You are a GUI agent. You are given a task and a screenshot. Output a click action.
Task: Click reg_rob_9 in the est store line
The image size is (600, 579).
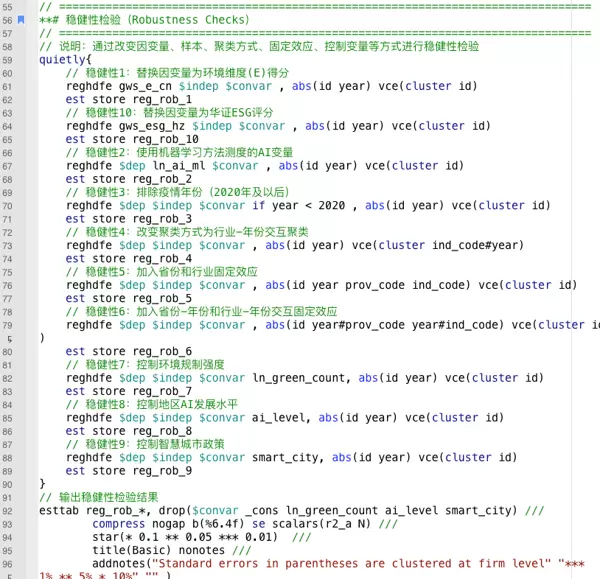[148, 470]
